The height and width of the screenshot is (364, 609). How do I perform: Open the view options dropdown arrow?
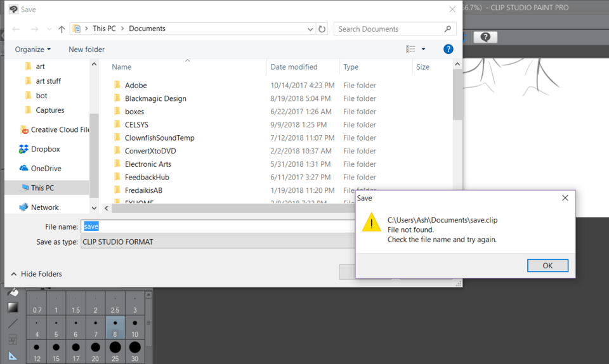423,49
